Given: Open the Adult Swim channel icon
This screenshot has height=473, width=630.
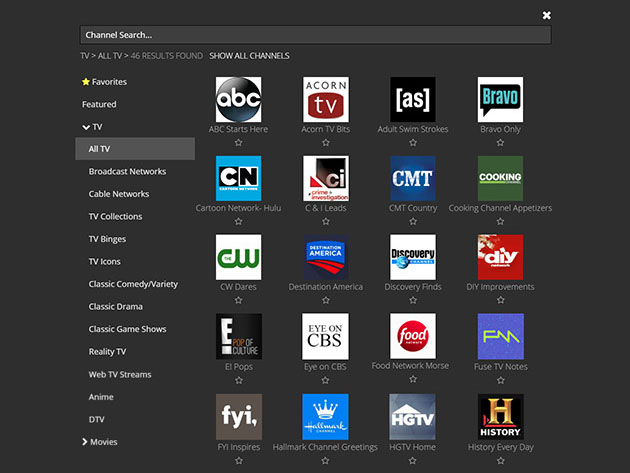Looking at the screenshot, I should [x=412, y=99].
